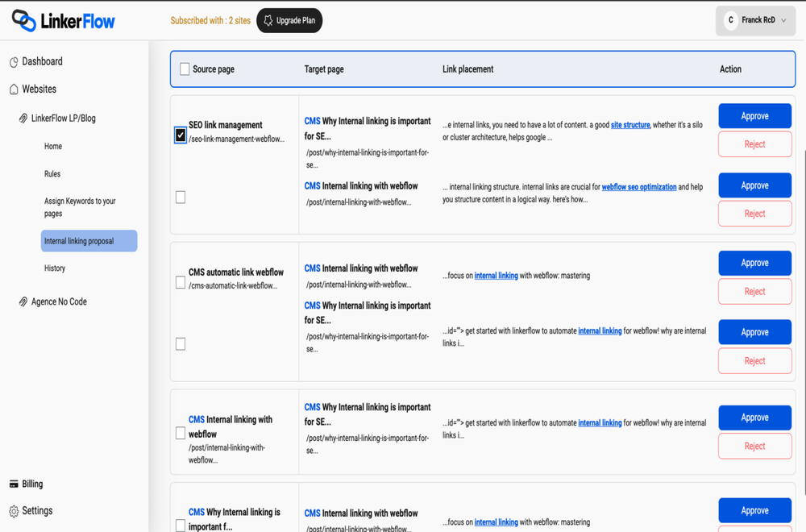
Task: Open Dashboard via the clock icon
Action: click(x=14, y=60)
